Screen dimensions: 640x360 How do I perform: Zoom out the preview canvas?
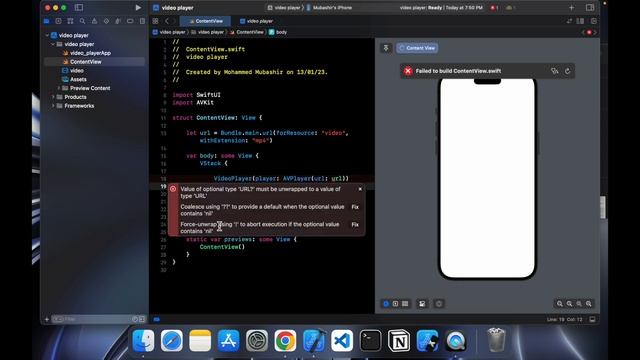[560, 304]
